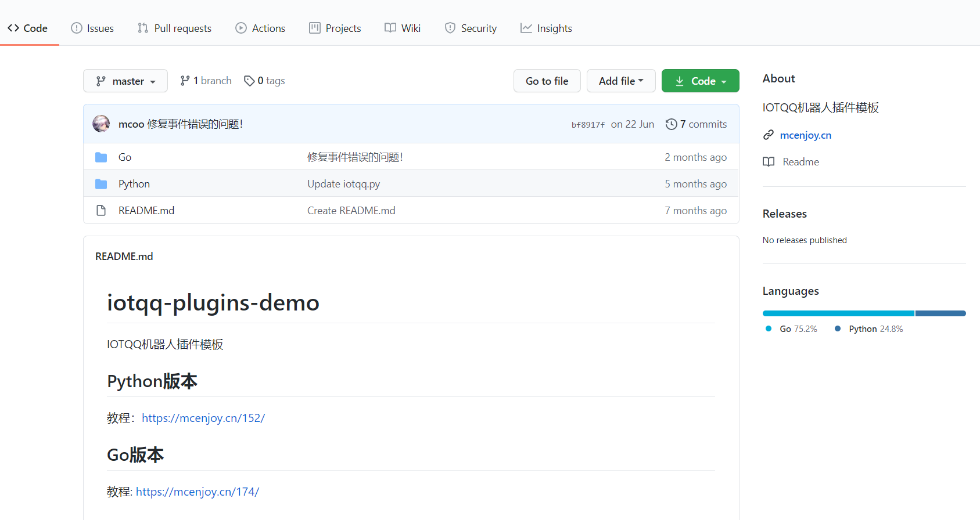This screenshot has width=980, height=520.
Task: Open the 'Update iotqq.py' commit message
Action: tap(344, 184)
